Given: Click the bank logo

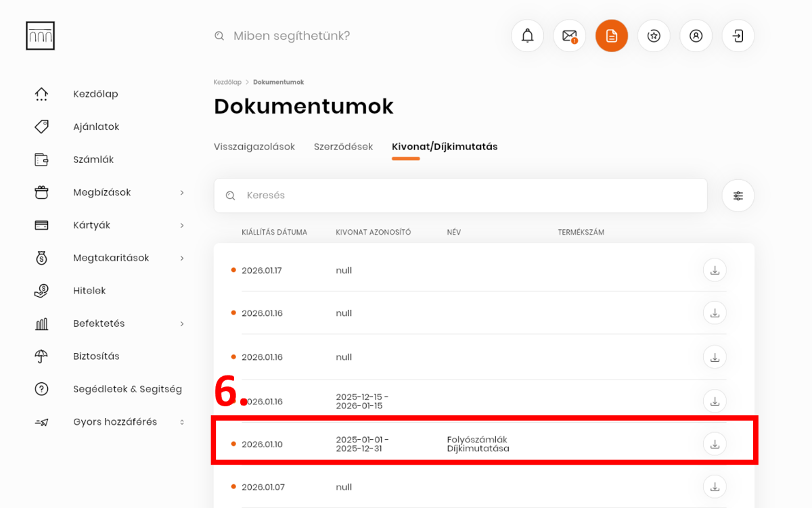Looking at the screenshot, I should [41, 36].
